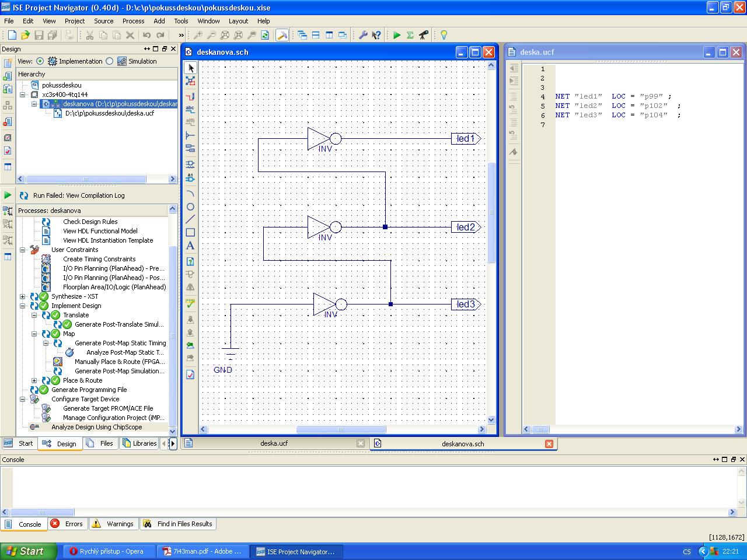This screenshot has width=747, height=560.
Task: Select the Simulation view radio button
Action: point(110,61)
